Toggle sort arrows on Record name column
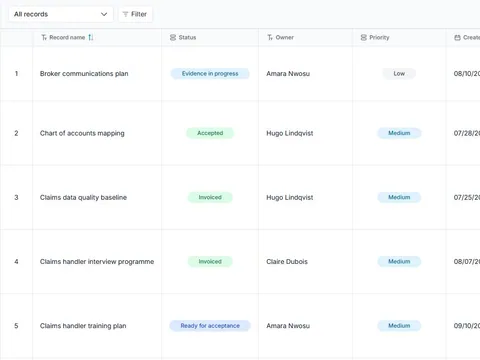This screenshot has width=480, height=360. [x=91, y=37]
